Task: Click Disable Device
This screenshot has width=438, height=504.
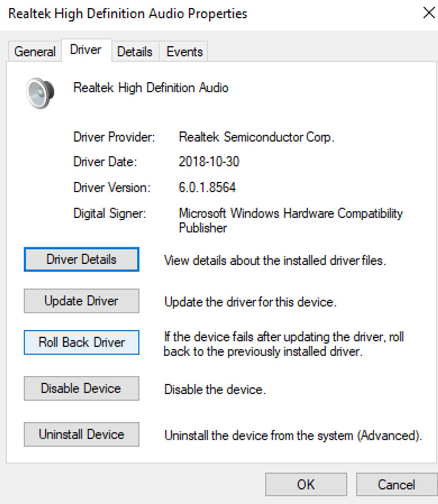Action: 81,388
